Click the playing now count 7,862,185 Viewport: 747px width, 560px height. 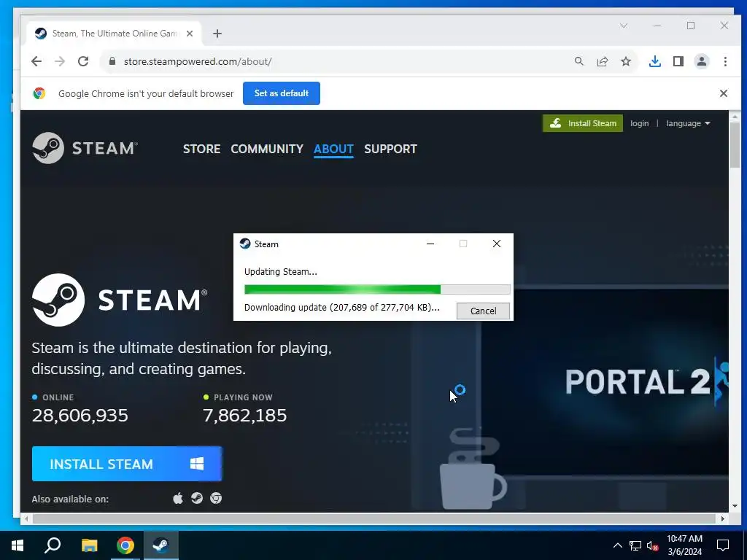tap(245, 415)
